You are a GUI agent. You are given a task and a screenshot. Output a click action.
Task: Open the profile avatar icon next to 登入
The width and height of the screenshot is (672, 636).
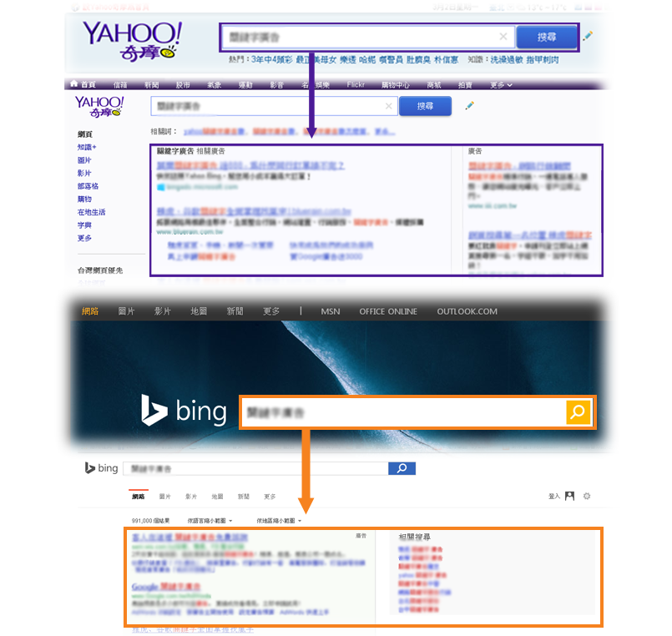(569, 496)
